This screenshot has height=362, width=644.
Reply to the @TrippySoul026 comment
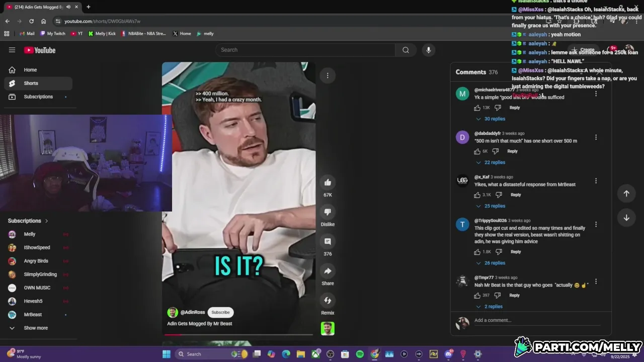tap(516, 252)
